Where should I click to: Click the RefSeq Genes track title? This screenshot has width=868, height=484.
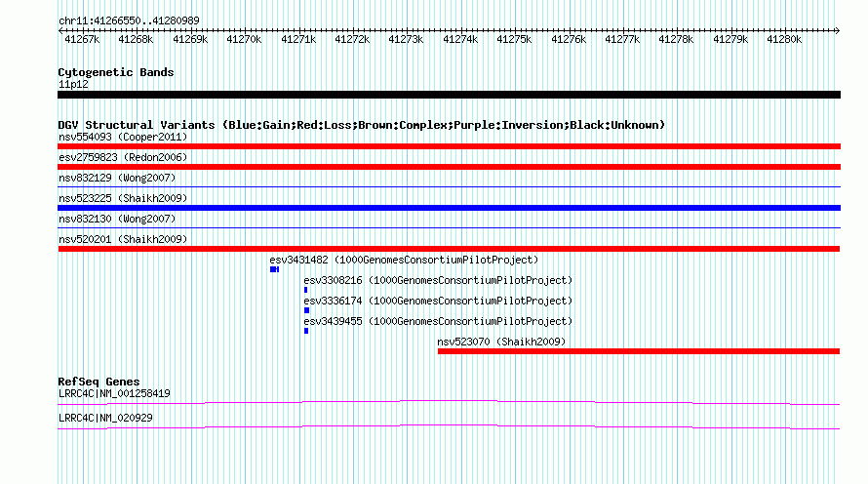point(99,382)
